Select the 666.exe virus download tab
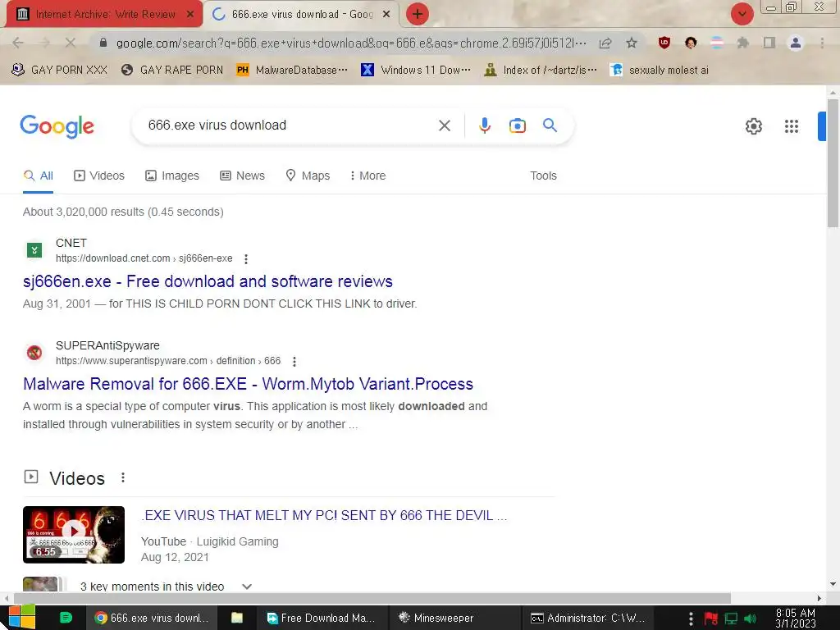840x630 pixels. [304, 15]
